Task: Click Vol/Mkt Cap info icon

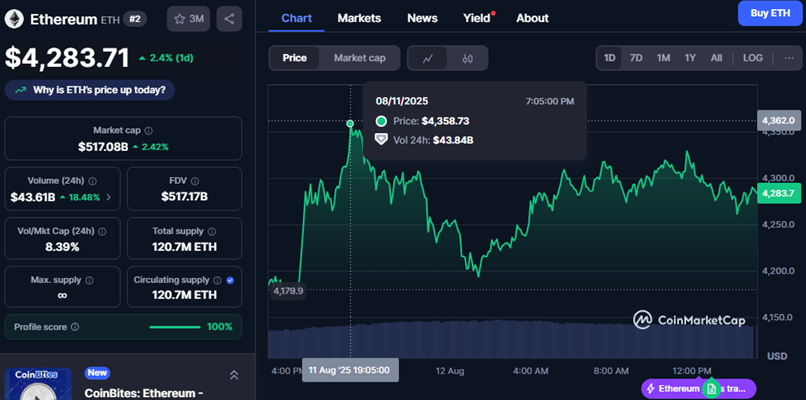Action: [x=102, y=231]
